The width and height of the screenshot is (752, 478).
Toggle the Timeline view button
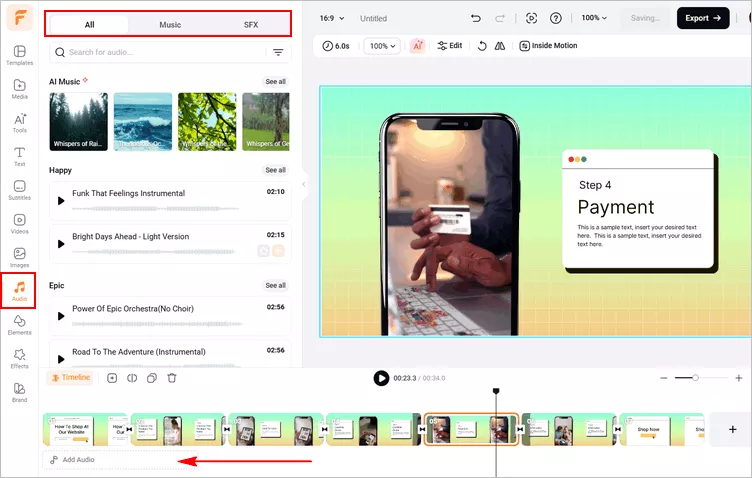pyautogui.click(x=71, y=378)
